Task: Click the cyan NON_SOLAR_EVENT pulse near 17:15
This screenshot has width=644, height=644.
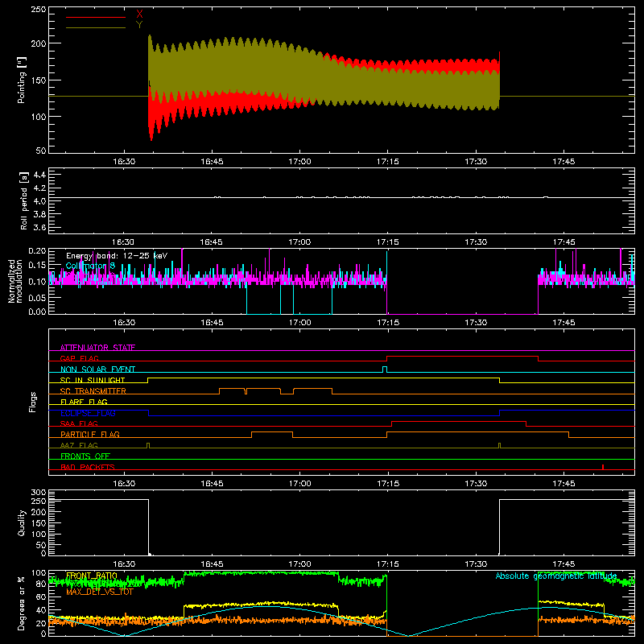Action: 385,369
